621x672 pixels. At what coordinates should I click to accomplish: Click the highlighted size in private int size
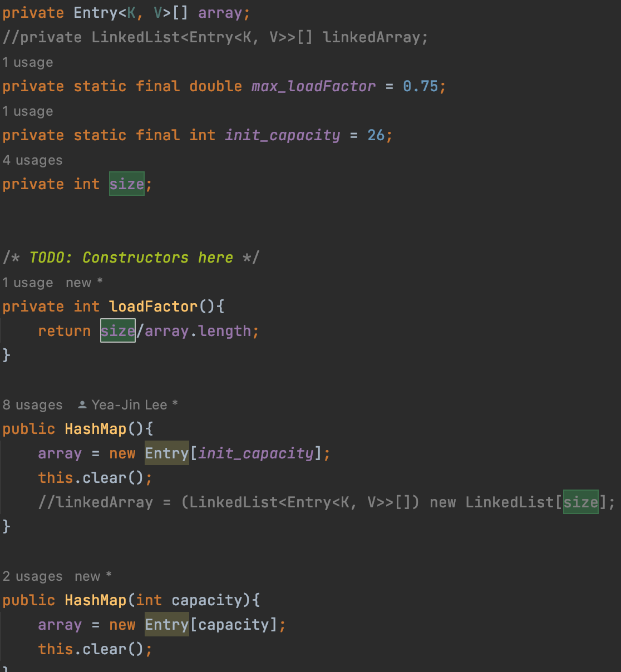tap(127, 184)
